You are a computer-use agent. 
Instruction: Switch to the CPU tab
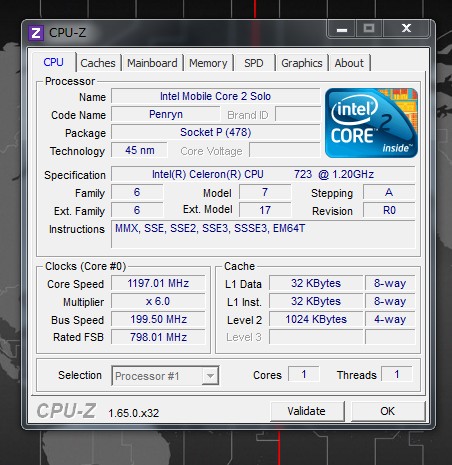click(53, 62)
